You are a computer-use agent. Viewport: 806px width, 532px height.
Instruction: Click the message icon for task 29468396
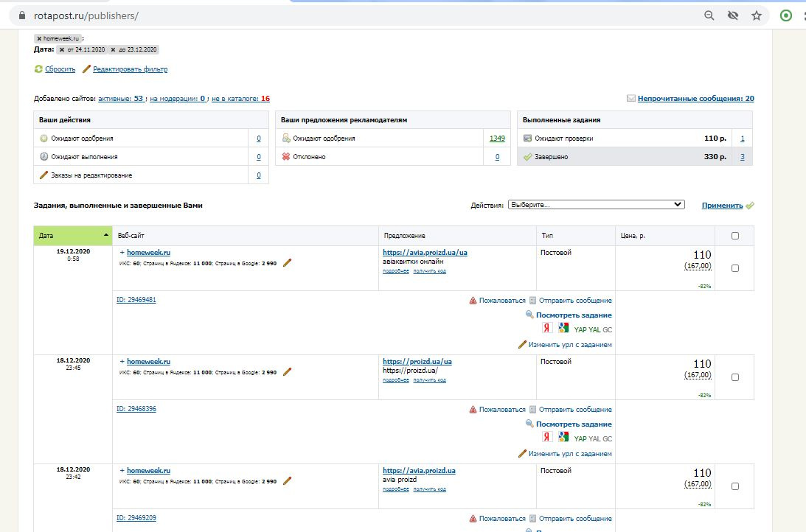(532, 409)
